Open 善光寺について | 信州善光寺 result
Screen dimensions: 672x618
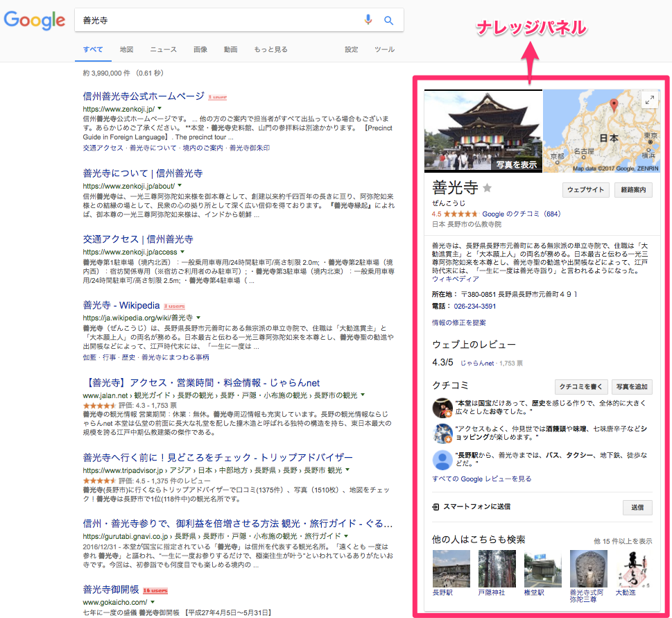coord(143,173)
